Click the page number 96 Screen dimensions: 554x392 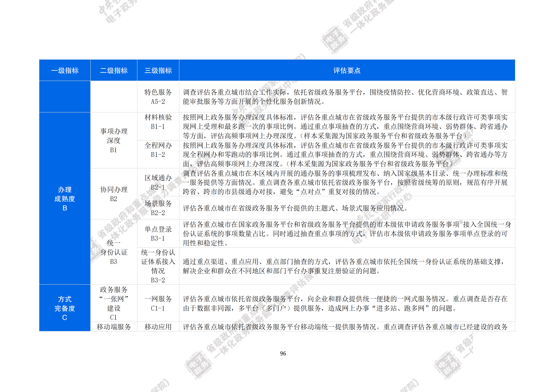point(283,354)
